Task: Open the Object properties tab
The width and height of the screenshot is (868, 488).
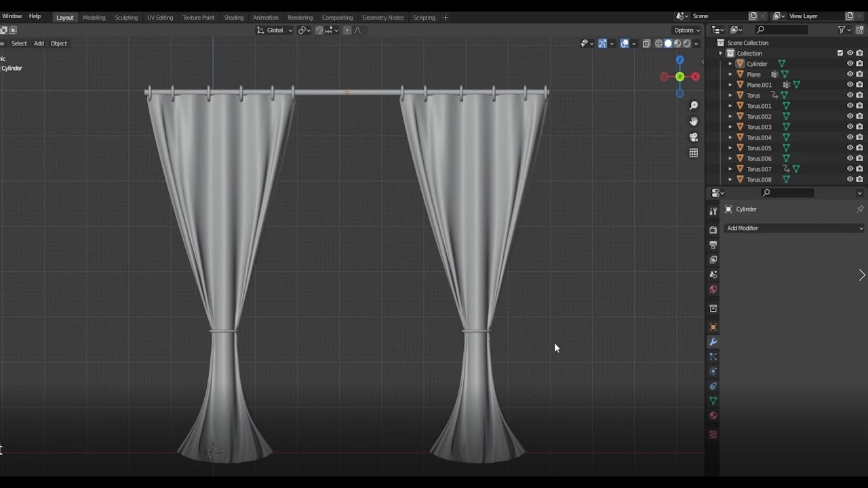Action: pos(713,327)
